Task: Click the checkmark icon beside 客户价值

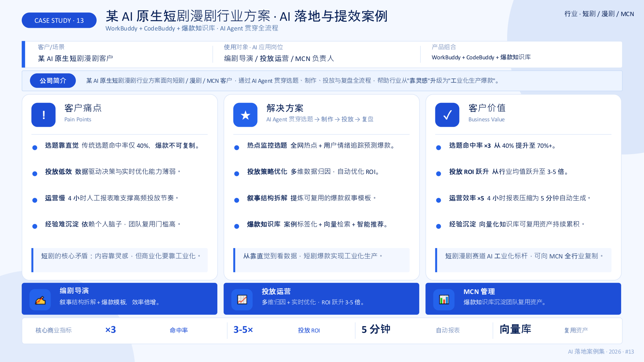Action: tap(447, 115)
